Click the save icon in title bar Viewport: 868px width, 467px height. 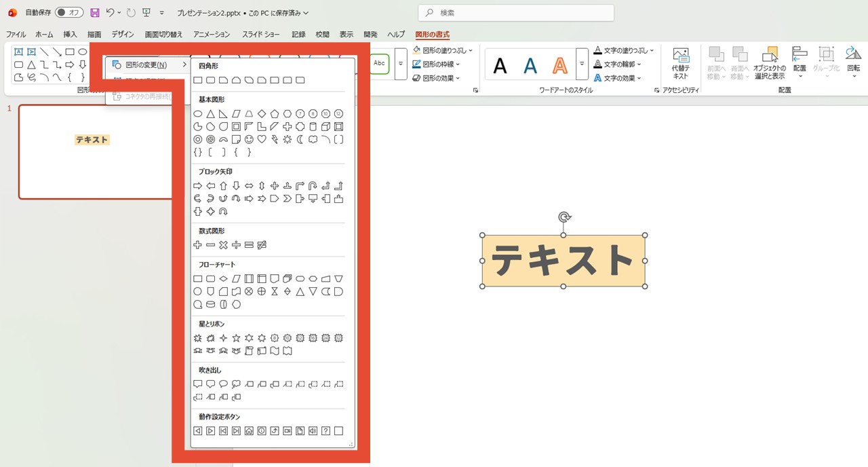point(94,13)
